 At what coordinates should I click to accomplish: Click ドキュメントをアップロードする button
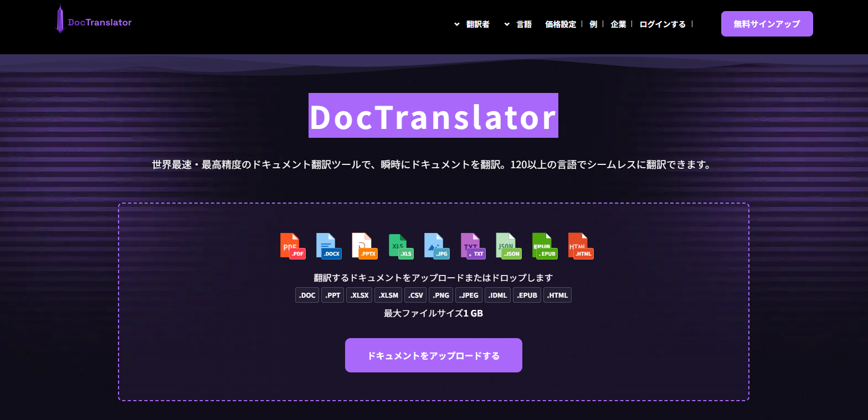433,355
